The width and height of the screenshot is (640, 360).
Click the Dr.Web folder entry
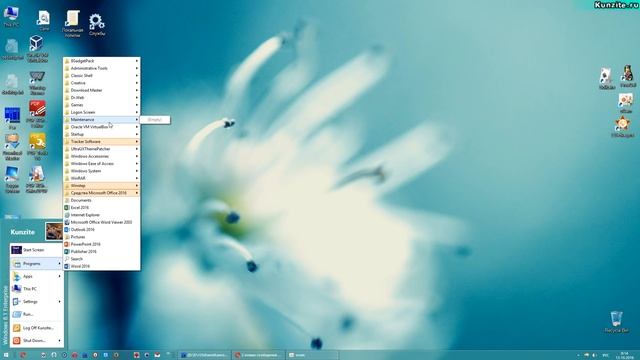(x=102, y=98)
